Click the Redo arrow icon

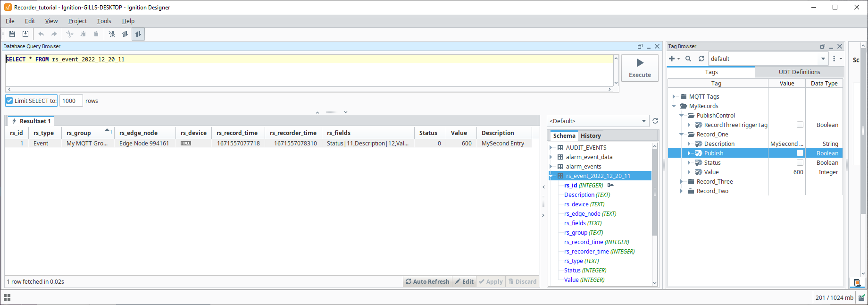[x=54, y=34]
